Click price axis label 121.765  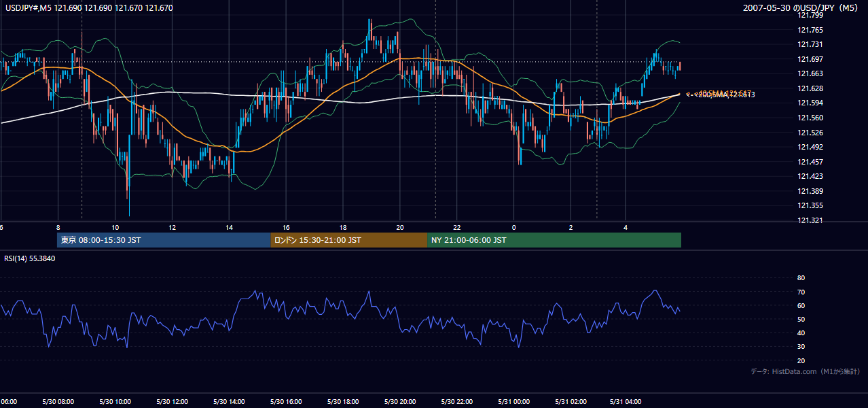point(810,30)
